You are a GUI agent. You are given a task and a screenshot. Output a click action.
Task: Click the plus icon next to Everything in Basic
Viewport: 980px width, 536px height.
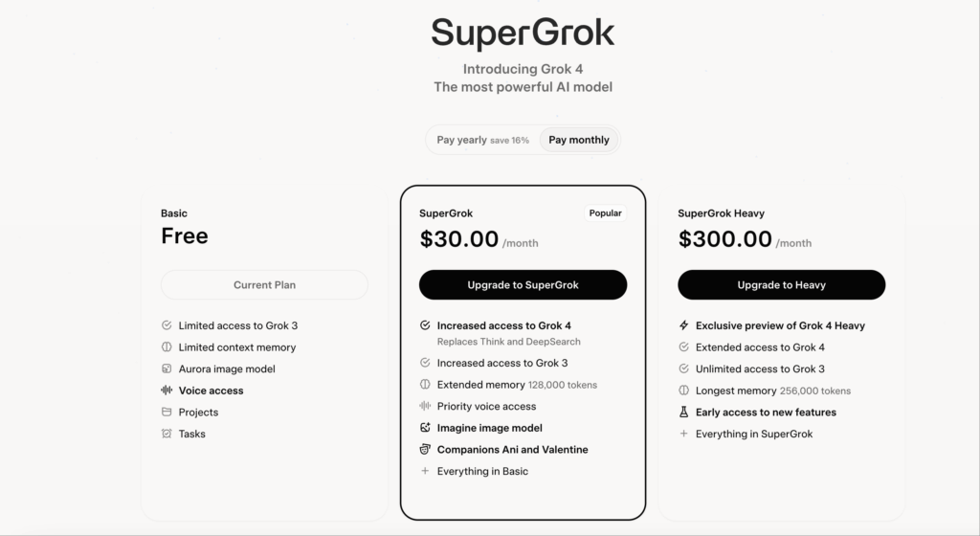[425, 471]
